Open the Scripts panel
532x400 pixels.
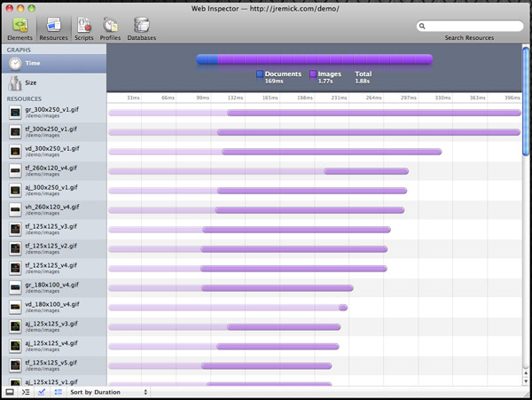(x=84, y=29)
